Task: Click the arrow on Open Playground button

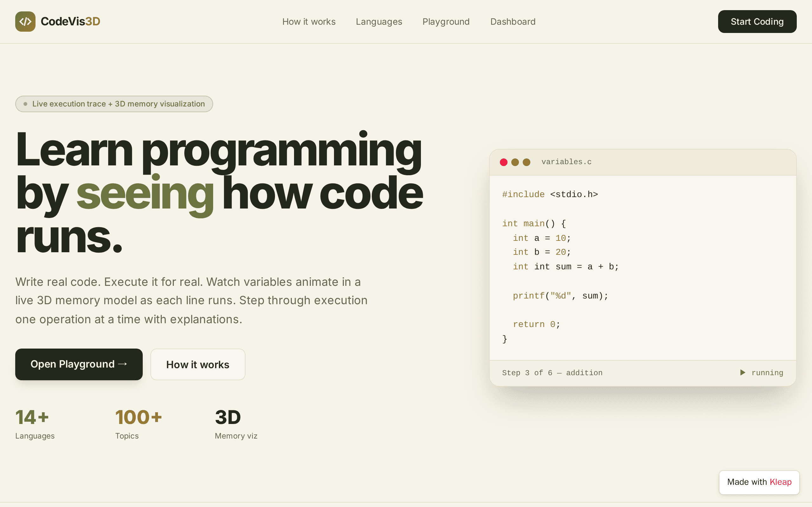Action: [123, 364]
